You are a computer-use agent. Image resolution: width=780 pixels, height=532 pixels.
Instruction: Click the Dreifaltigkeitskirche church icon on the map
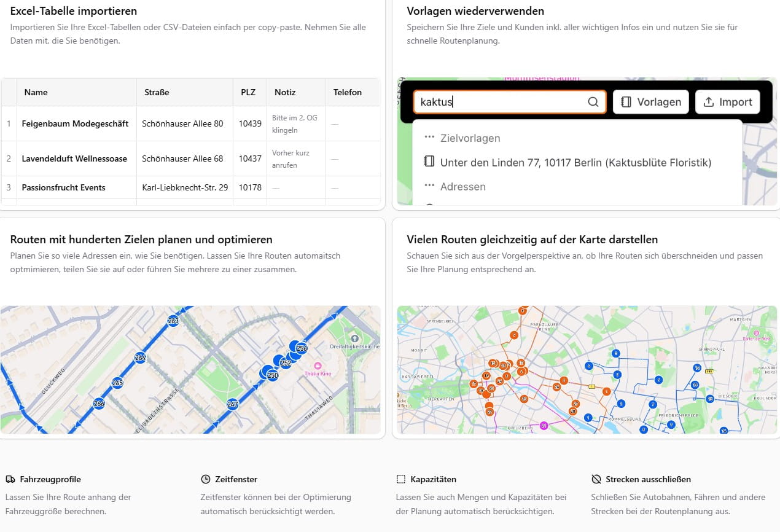(354, 338)
